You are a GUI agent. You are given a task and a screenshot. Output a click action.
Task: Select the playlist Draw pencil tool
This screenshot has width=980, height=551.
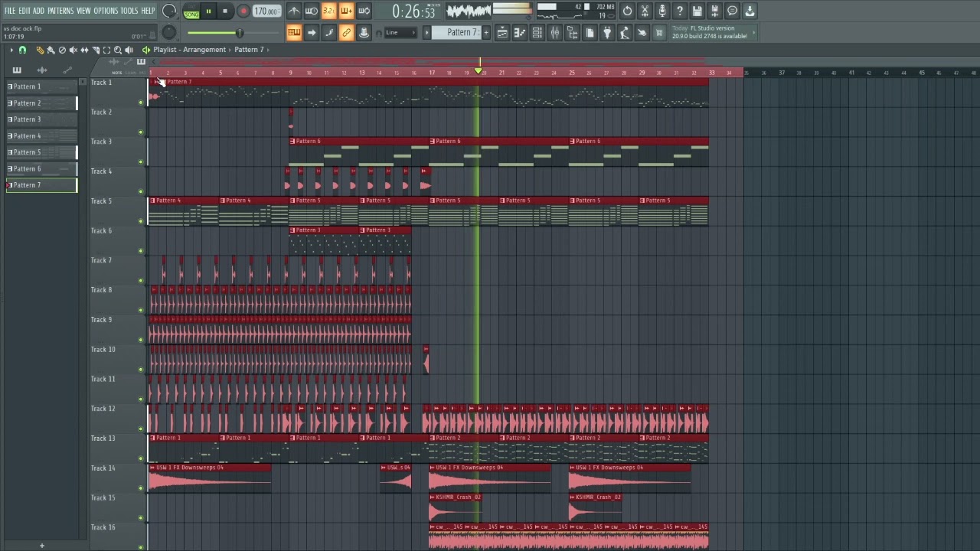pos(40,50)
